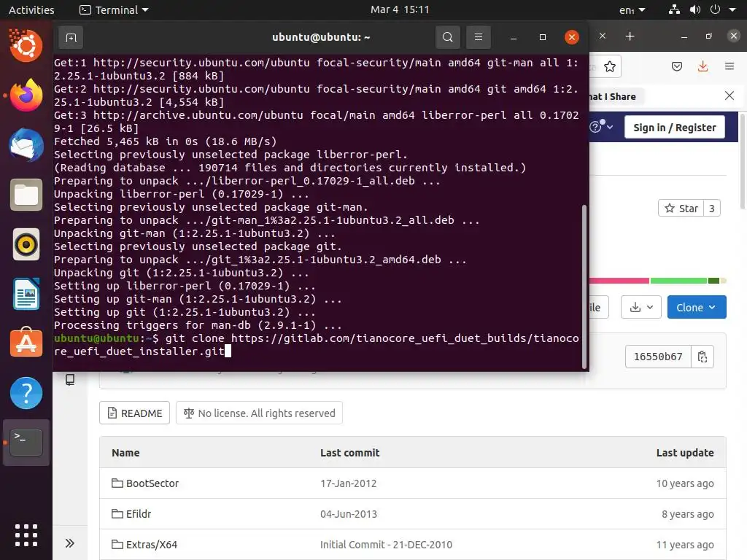The height and width of the screenshot is (560, 747).
Task: Open the Ubuntu installer in the dock
Action: [x=26, y=46]
